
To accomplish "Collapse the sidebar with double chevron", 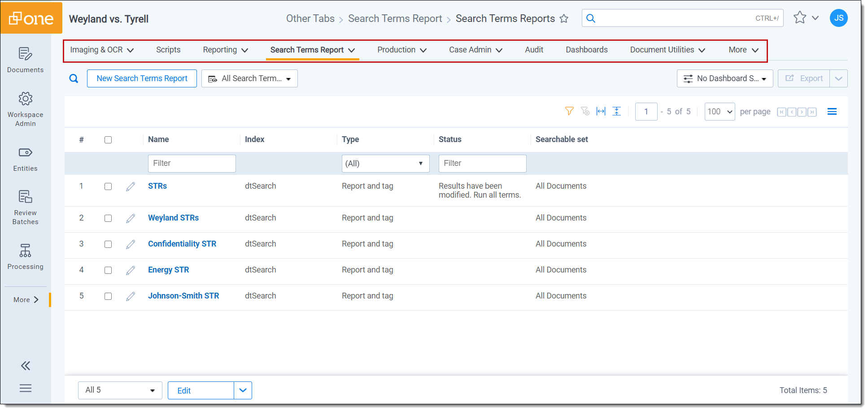I will 26,366.
